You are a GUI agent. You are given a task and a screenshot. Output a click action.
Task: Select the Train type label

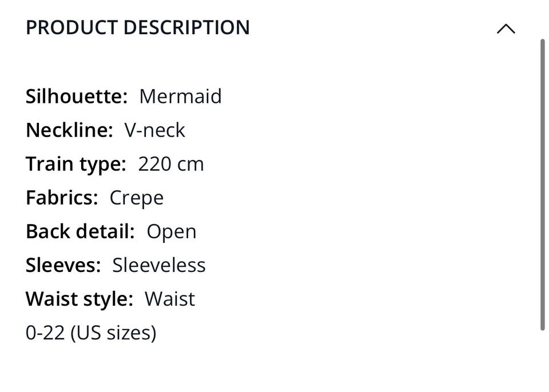75,164
